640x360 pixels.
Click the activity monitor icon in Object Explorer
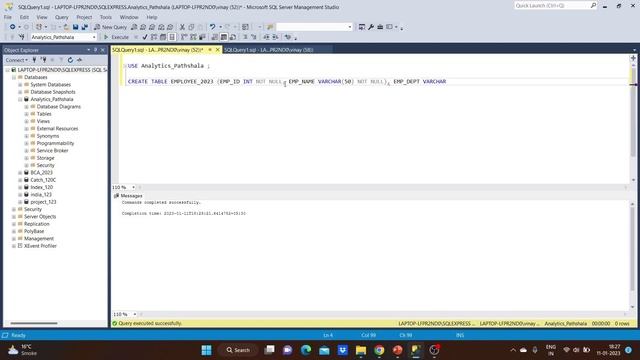(x=79, y=60)
